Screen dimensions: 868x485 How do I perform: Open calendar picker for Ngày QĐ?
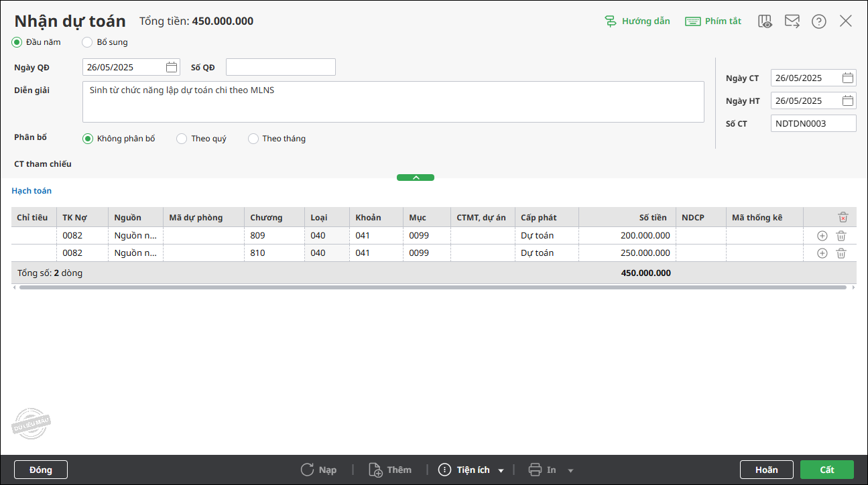click(172, 67)
